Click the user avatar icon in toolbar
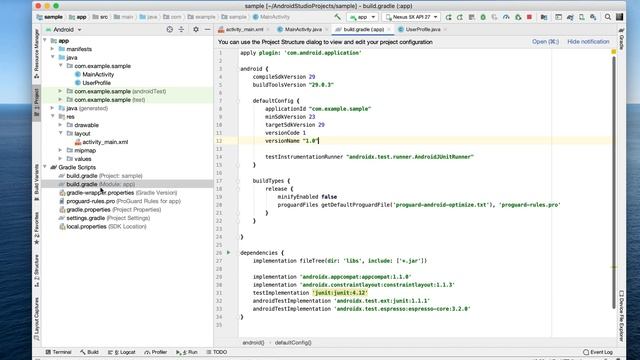 619,17
